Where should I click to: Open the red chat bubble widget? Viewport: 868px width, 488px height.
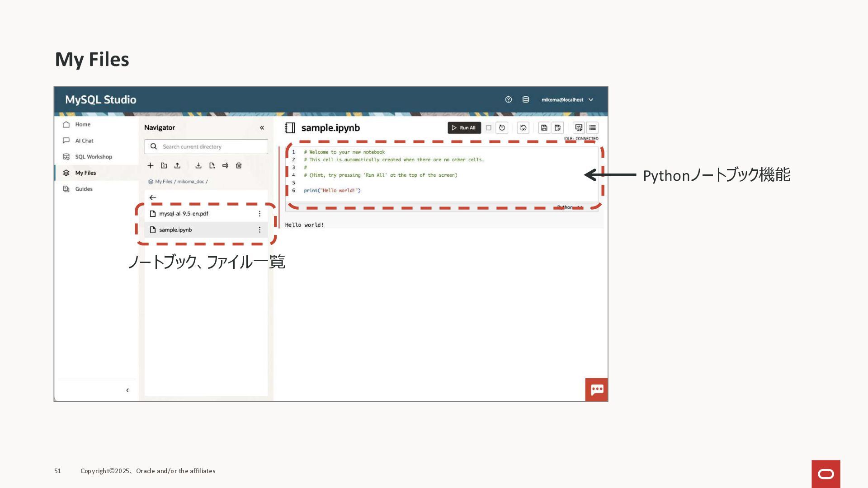(596, 389)
